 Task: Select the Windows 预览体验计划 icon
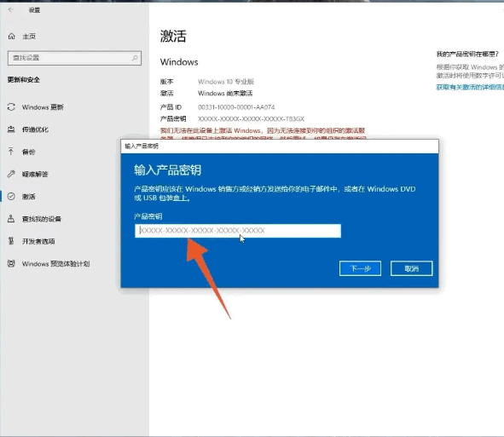pyautogui.click(x=11, y=263)
